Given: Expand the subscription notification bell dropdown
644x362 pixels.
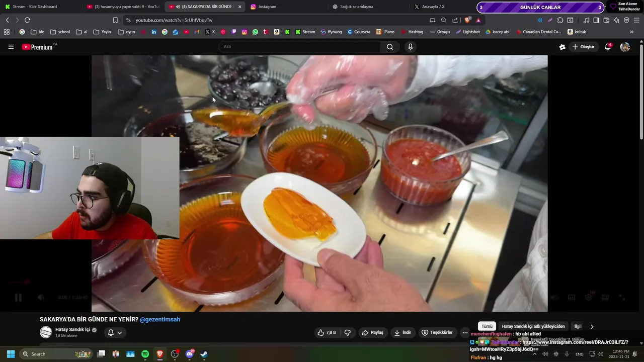Looking at the screenshot, I should (115, 332).
